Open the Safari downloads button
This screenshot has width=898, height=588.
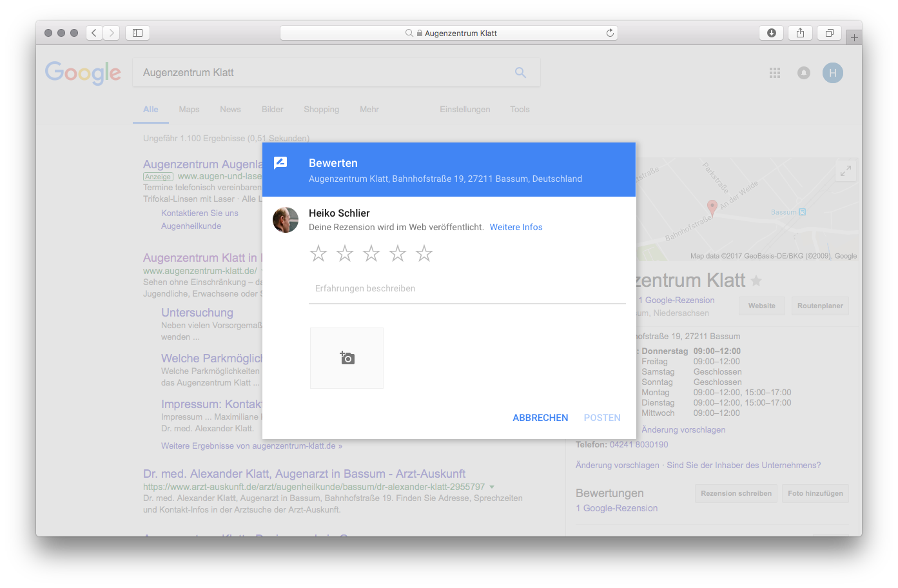coord(772,33)
